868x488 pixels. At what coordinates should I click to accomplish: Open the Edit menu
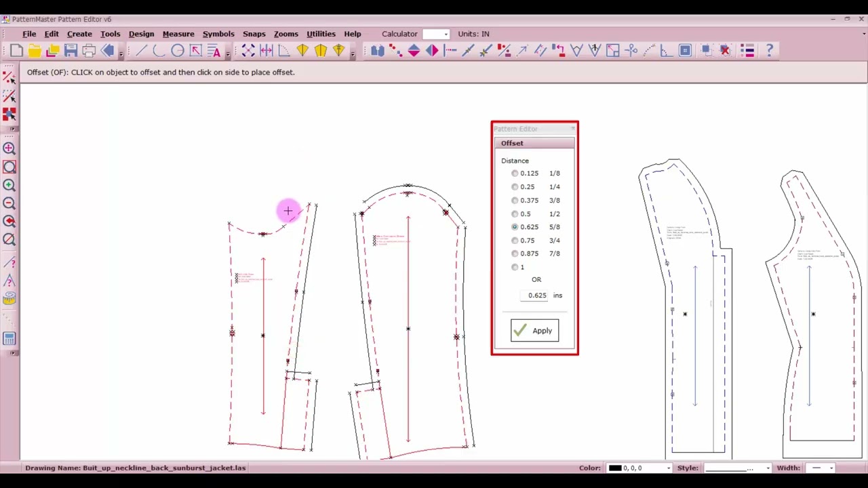coord(52,34)
